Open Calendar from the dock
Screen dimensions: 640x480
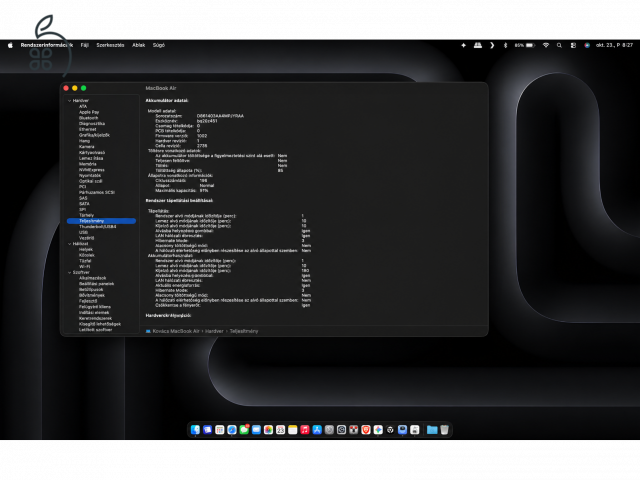pyautogui.click(x=280, y=429)
